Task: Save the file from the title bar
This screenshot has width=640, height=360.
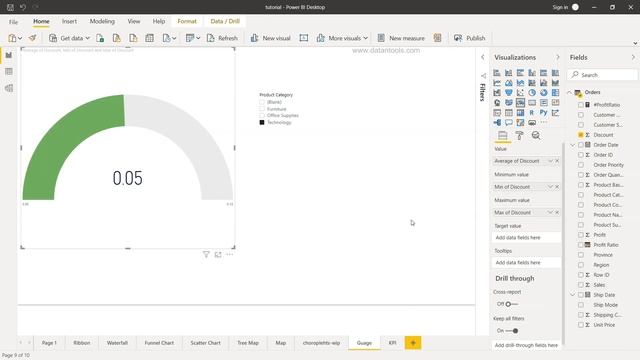Action: tap(10, 7)
